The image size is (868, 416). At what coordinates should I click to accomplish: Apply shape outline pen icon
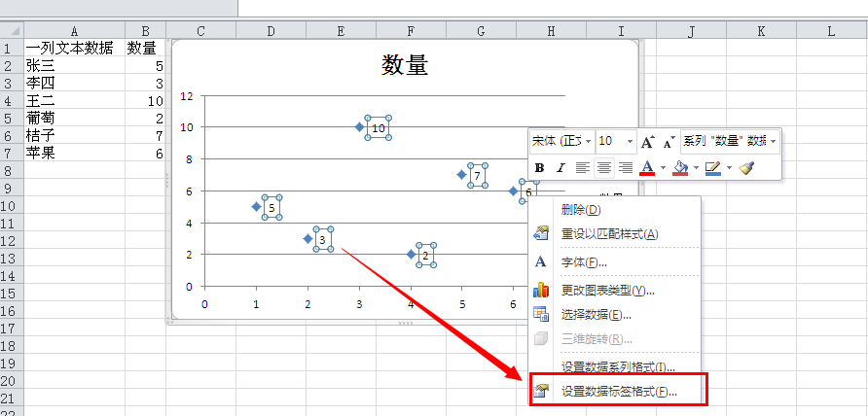click(713, 167)
